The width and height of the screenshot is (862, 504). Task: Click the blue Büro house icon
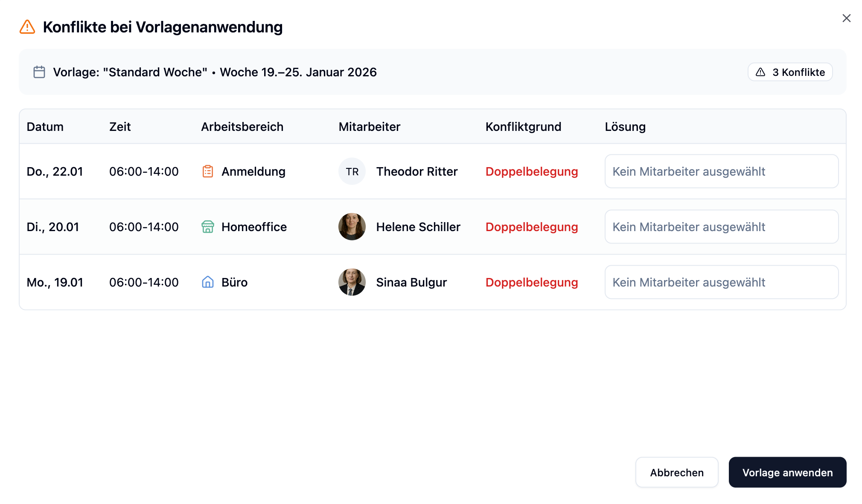(x=208, y=282)
